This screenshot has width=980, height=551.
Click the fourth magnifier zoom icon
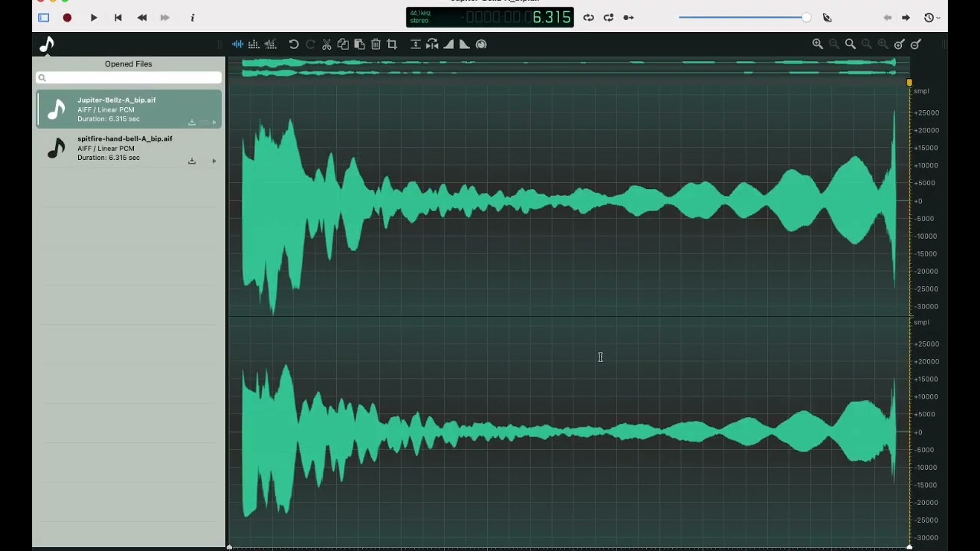pyautogui.click(x=867, y=44)
